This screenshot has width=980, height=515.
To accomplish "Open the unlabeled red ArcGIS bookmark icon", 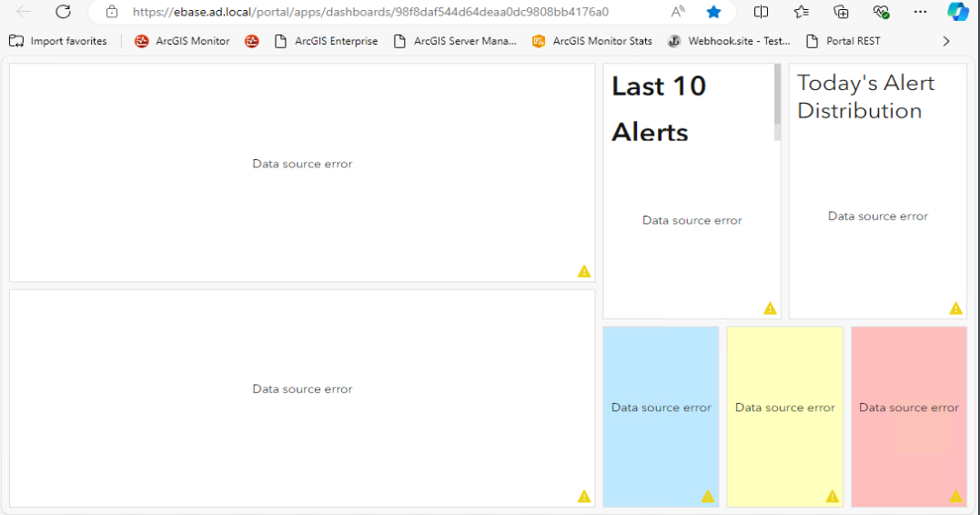I will click(x=252, y=41).
